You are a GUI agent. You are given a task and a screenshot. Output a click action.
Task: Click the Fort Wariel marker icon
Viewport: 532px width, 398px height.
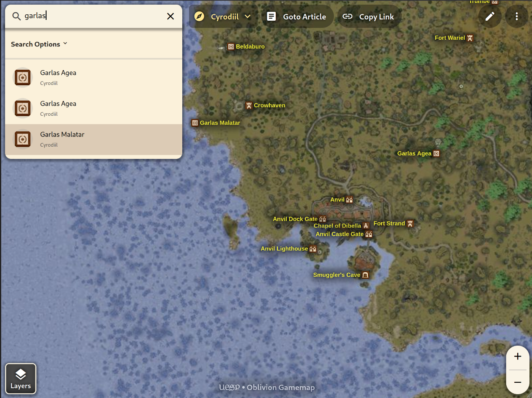tap(470, 38)
